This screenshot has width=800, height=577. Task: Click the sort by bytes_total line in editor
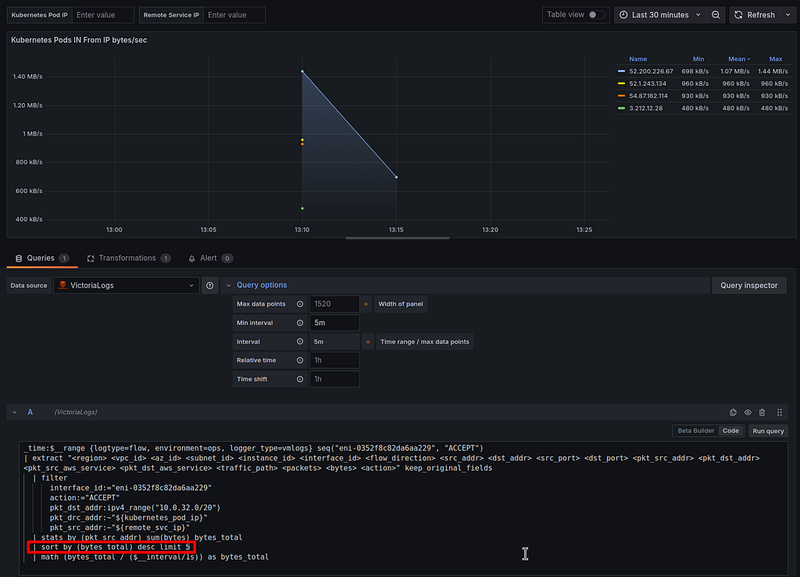[112, 547]
